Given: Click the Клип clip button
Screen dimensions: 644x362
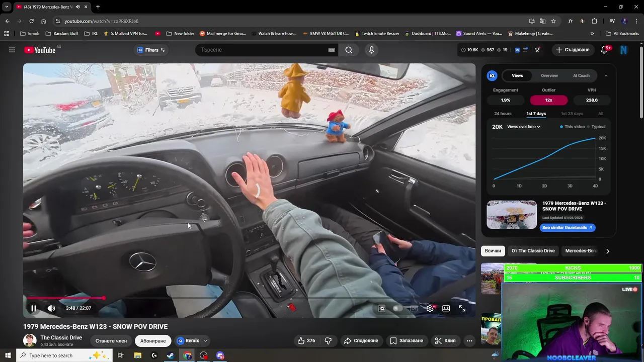Looking at the screenshot, I should (445, 340).
